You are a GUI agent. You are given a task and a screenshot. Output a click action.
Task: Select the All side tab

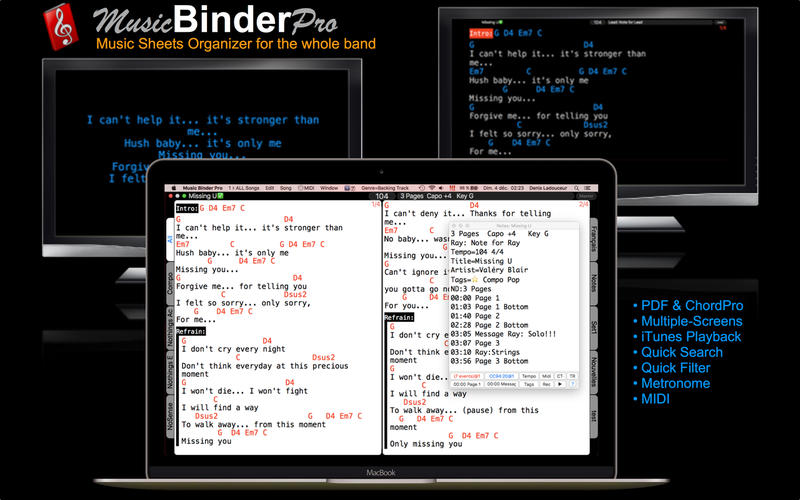(170, 238)
